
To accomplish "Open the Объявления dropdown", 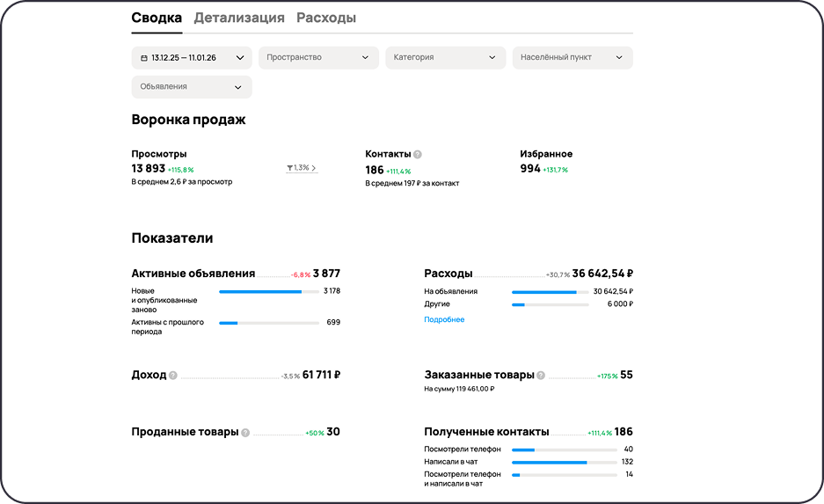I will coord(192,87).
